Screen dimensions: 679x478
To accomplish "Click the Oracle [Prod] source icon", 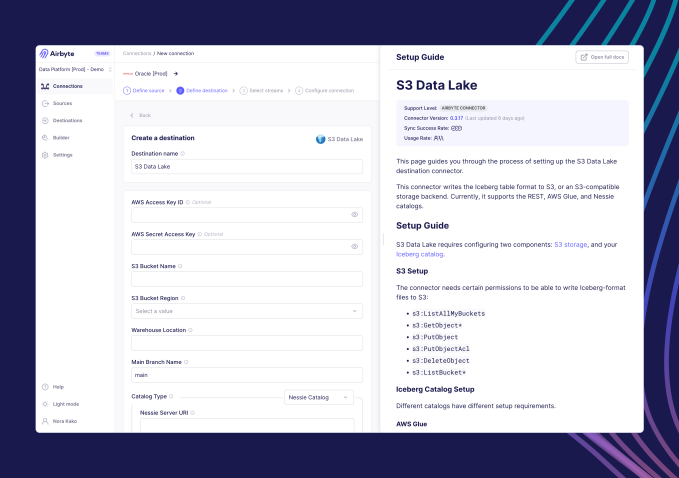I will pyautogui.click(x=128, y=74).
